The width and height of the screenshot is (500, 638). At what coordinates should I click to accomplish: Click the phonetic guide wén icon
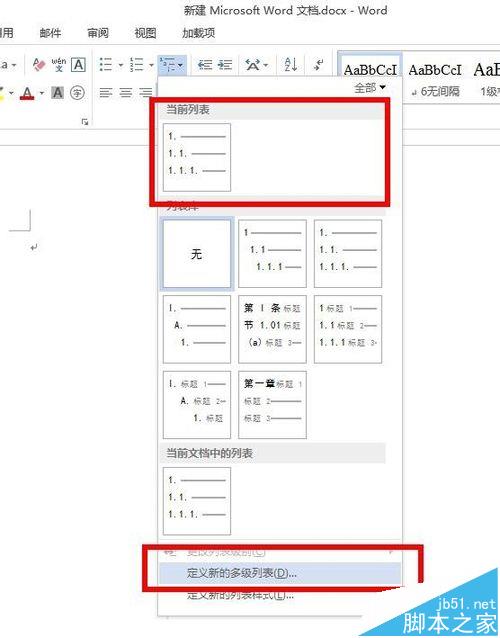(59, 64)
